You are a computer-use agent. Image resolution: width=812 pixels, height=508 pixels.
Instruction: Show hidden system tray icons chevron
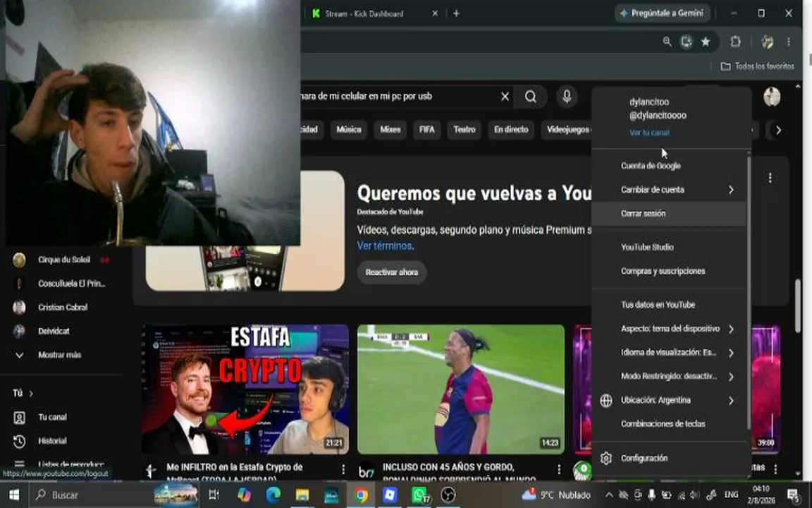tap(609, 495)
